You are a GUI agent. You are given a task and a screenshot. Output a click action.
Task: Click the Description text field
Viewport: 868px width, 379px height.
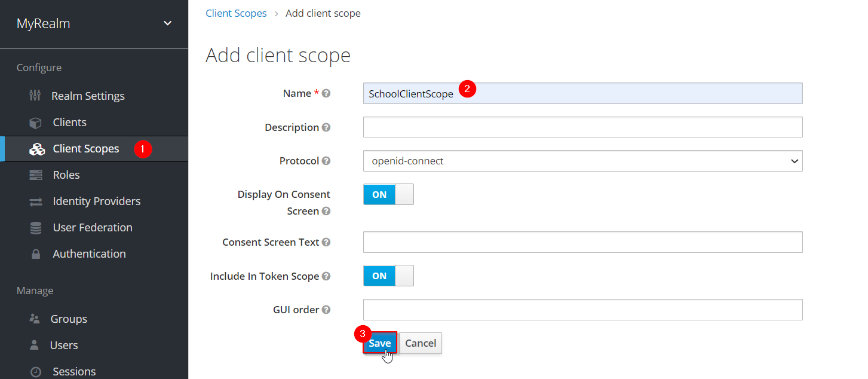click(x=582, y=127)
